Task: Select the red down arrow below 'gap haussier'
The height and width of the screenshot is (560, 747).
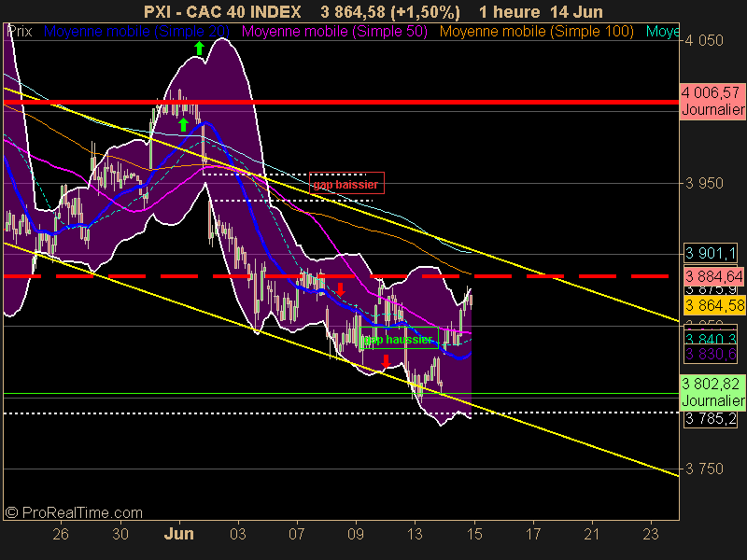Action: click(x=386, y=361)
